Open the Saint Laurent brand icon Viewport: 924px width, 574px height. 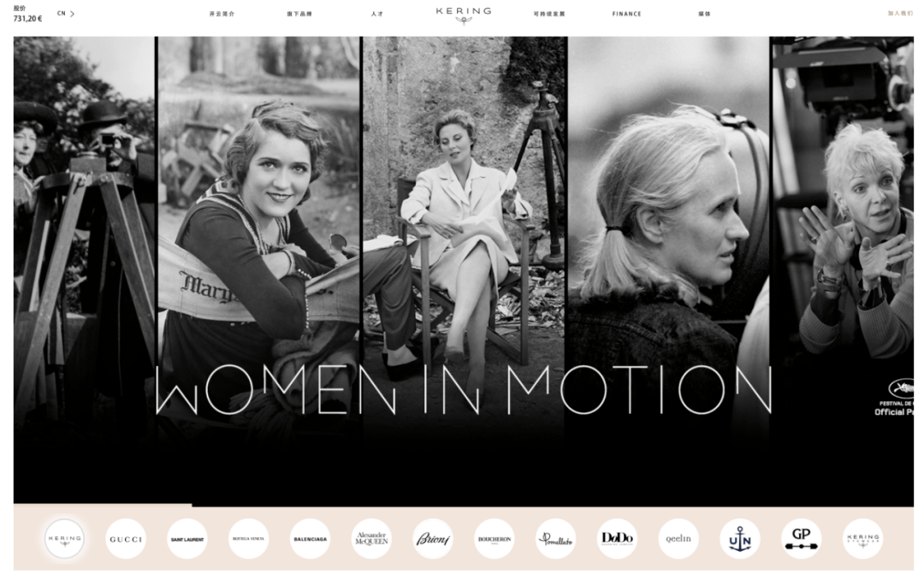pos(187,539)
